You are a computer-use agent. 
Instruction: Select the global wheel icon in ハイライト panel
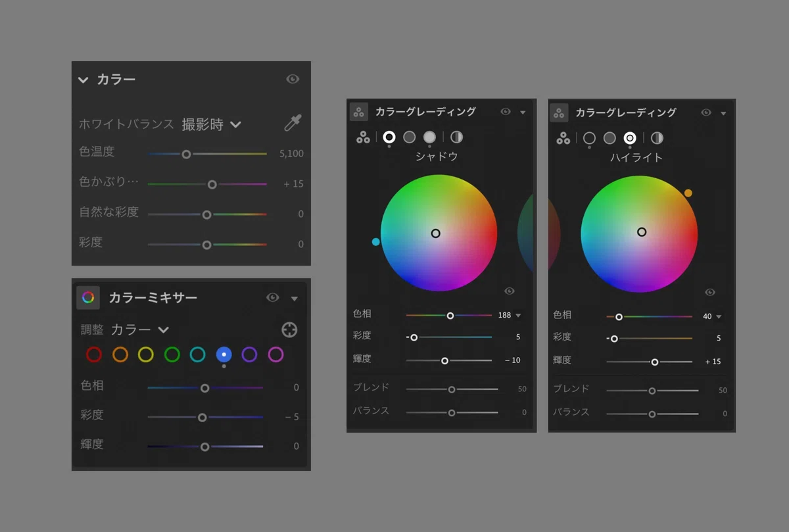pos(657,138)
